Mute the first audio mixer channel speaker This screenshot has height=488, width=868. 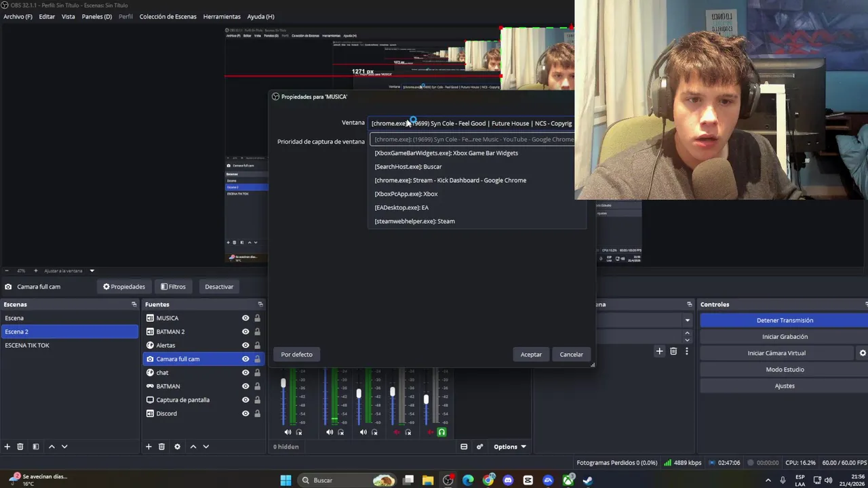(x=288, y=432)
